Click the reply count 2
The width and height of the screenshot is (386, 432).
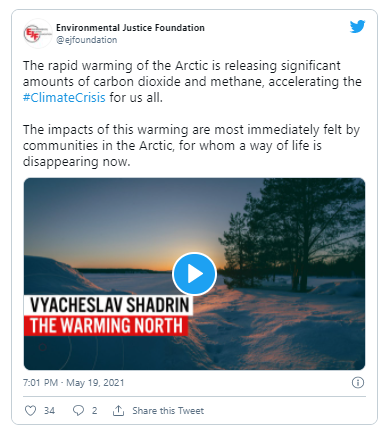[94, 411]
